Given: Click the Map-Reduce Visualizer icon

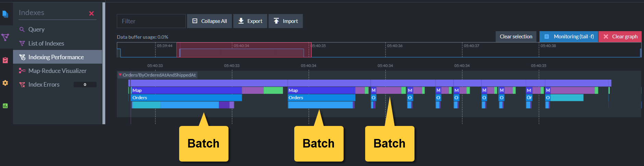Looking at the screenshot, I should [x=22, y=71].
